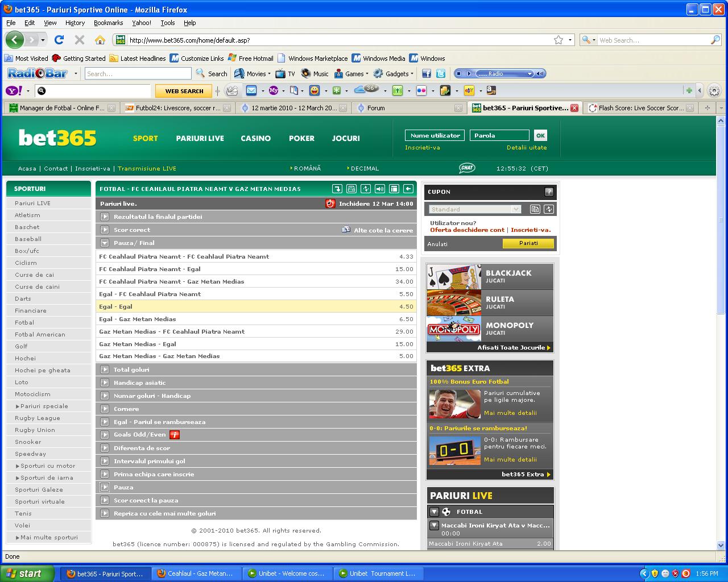Click the Firefox Home button
728x582 pixels.
(100, 40)
